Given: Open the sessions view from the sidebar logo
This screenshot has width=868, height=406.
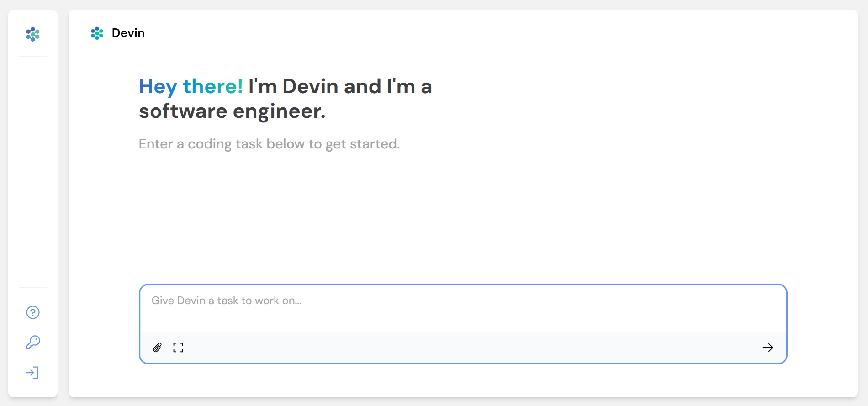Looking at the screenshot, I should (32, 34).
